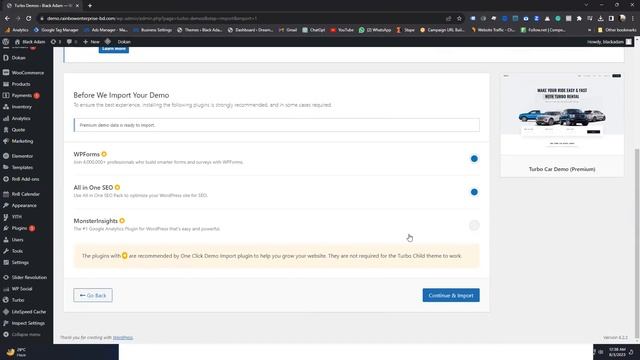This screenshot has height=360, width=640.
Task: Open the Turbo sidebar menu icon
Action: coord(6,300)
